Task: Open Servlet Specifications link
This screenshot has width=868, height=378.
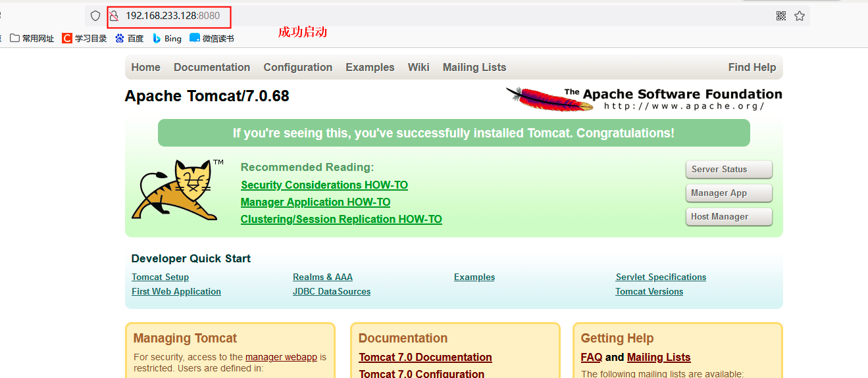Action: pyautogui.click(x=661, y=277)
